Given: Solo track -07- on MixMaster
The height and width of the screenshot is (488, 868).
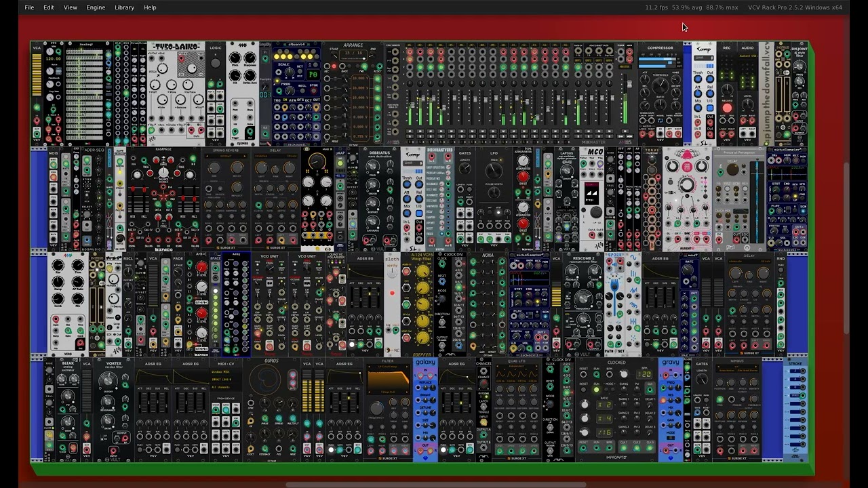Looking at the screenshot, I should pos(472,136).
